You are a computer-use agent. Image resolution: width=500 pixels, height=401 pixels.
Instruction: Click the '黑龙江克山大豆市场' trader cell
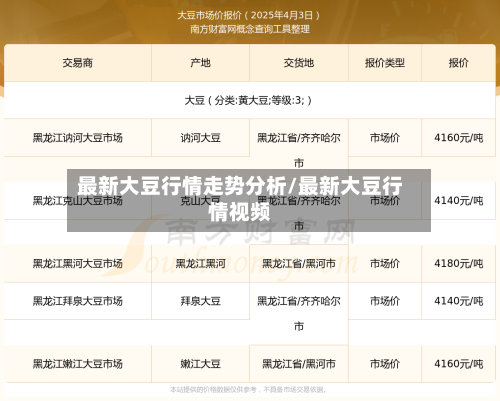[x=78, y=201]
